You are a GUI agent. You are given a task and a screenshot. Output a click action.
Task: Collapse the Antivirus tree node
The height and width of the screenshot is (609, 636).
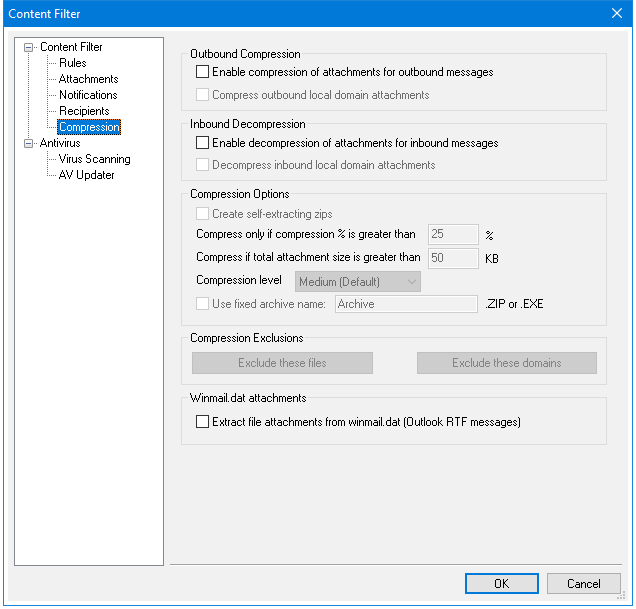point(29,143)
